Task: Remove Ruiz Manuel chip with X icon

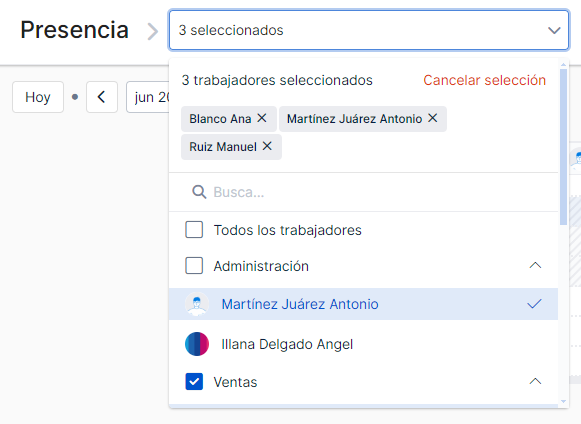Action: (x=267, y=146)
